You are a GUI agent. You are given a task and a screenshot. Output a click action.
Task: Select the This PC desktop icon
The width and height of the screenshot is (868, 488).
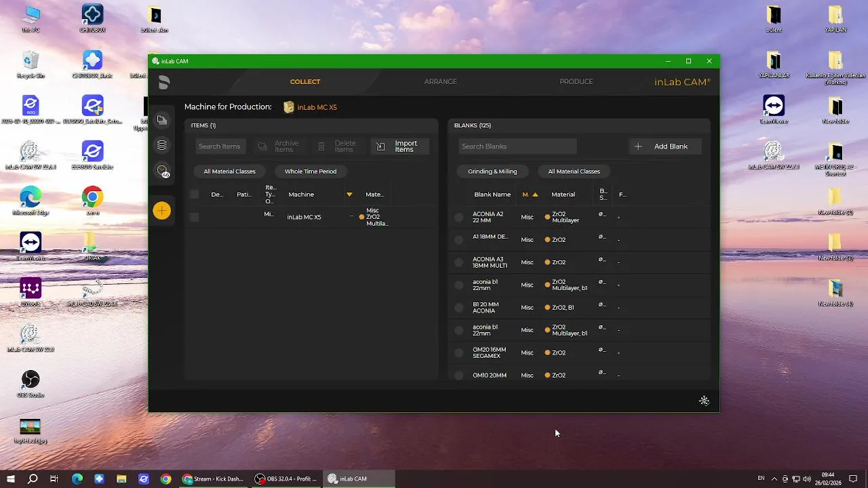31,18
